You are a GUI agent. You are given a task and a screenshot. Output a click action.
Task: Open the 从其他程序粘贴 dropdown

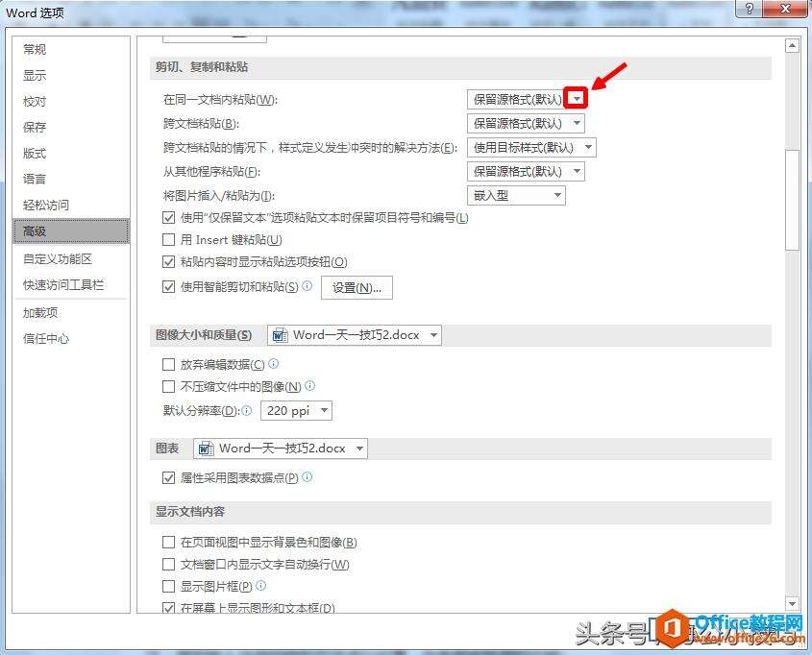tap(527, 171)
